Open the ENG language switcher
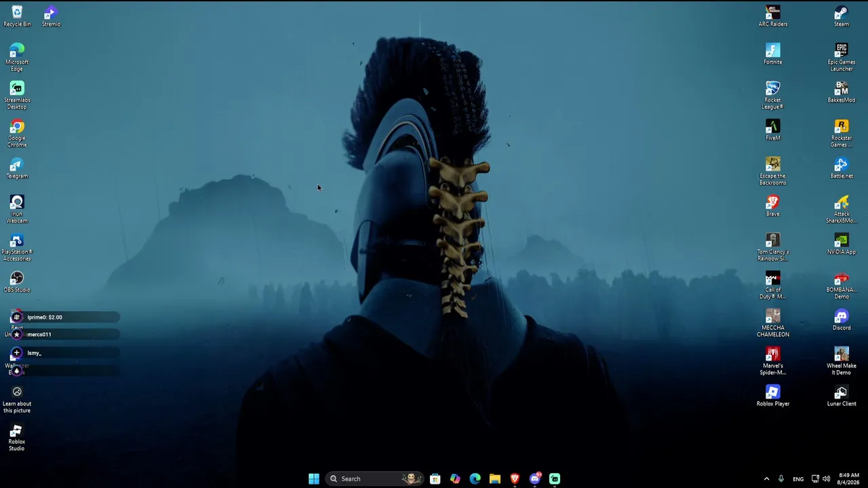 click(798, 479)
